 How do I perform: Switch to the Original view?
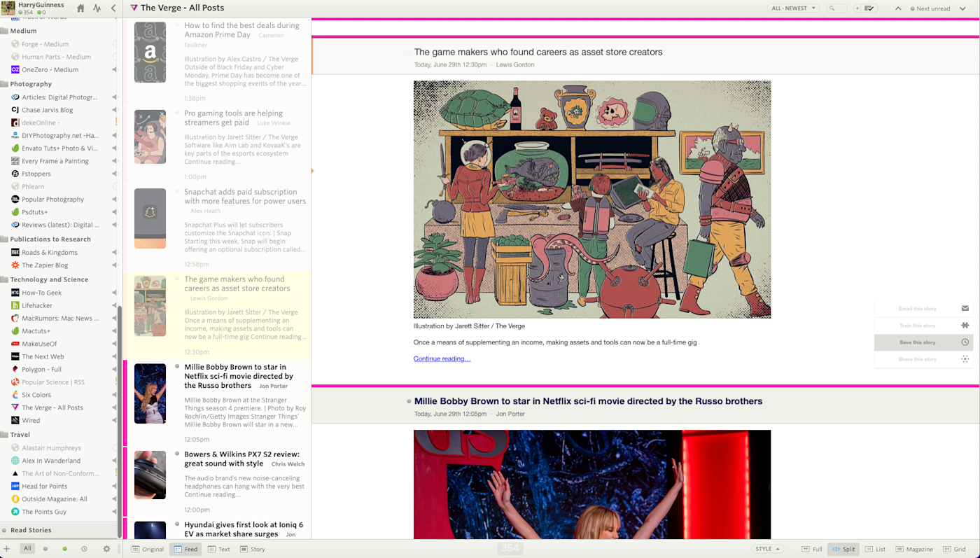pyautogui.click(x=148, y=550)
